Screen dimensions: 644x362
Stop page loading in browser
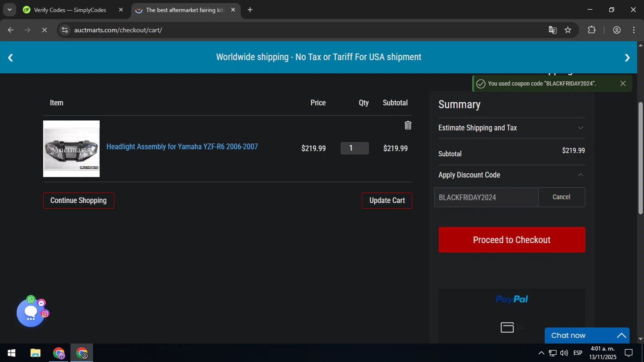coord(44,30)
